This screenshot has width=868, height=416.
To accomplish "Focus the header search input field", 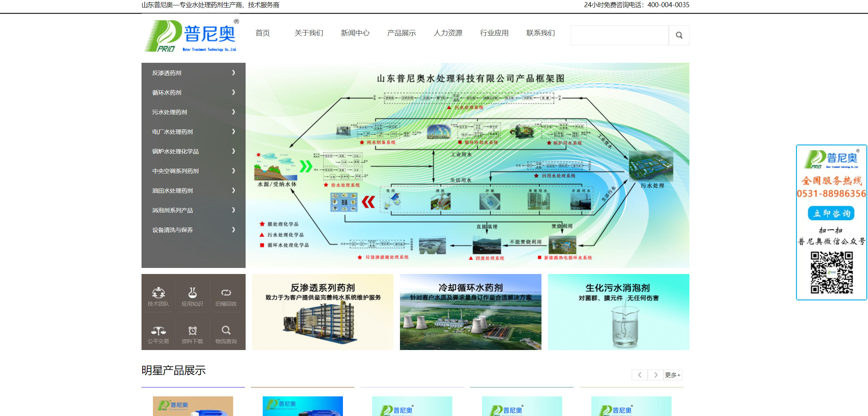I will click(620, 35).
